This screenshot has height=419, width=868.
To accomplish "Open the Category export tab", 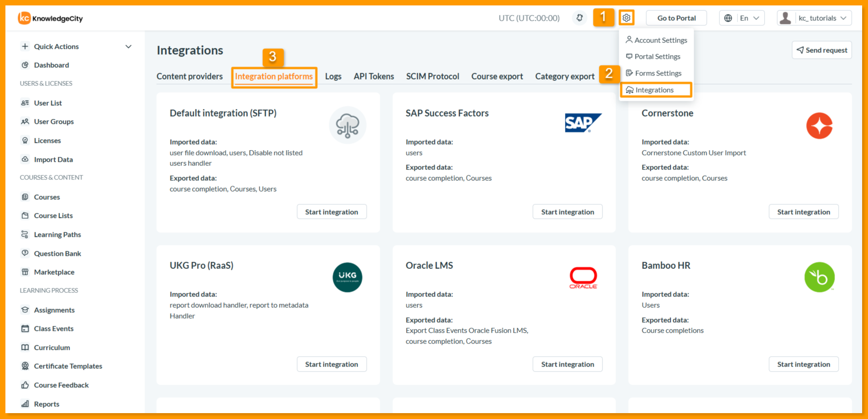I will [565, 76].
